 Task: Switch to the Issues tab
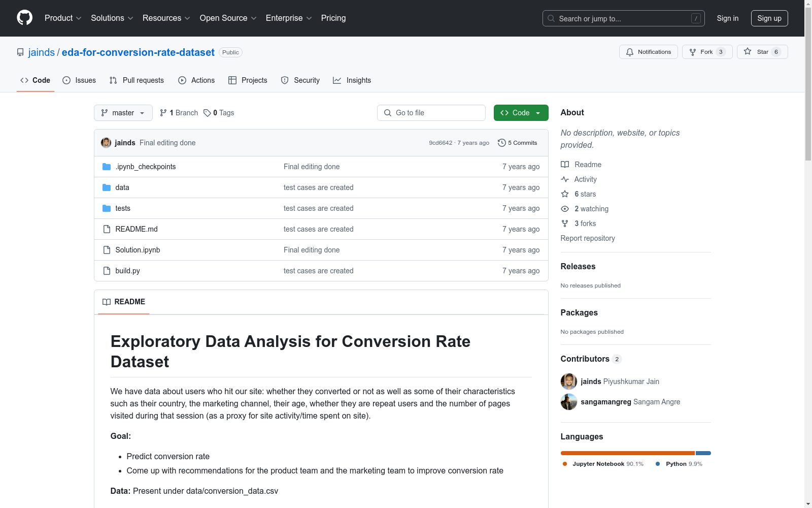(x=79, y=80)
